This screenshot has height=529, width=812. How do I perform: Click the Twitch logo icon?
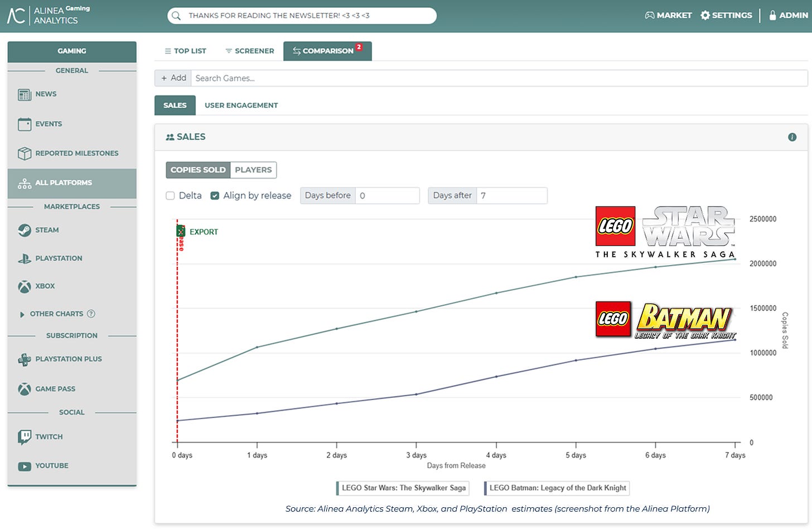point(25,437)
